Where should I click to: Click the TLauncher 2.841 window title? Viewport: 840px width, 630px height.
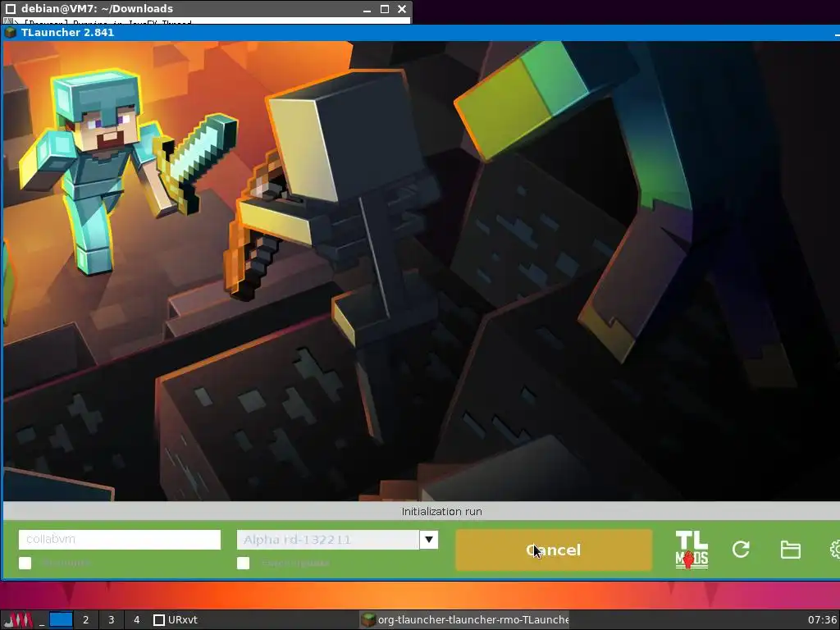[x=67, y=32]
